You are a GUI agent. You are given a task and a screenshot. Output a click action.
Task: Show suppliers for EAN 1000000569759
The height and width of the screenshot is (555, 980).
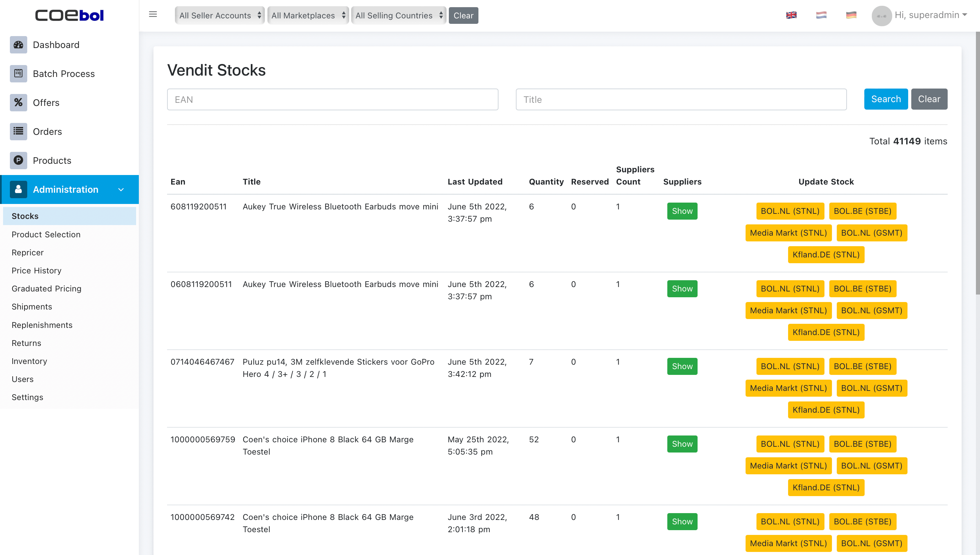point(682,444)
